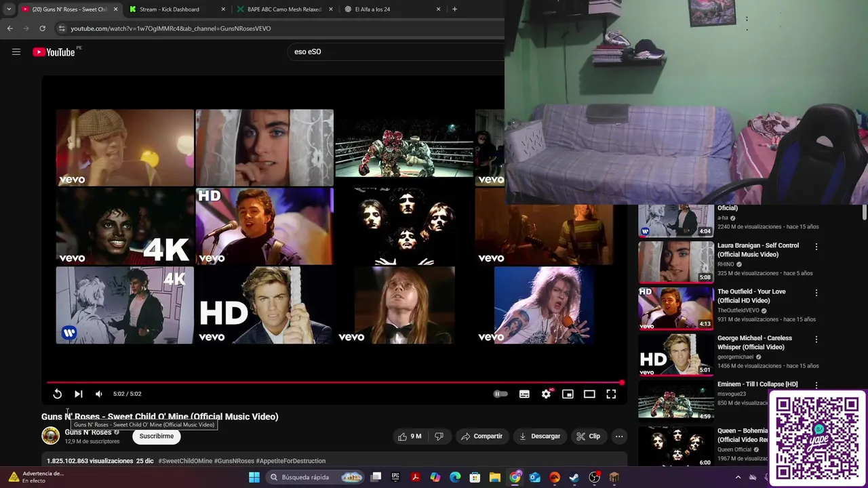The width and height of the screenshot is (868, 488).
Task: Open Task View on the taskbar
Action: (x=376, y=477)
